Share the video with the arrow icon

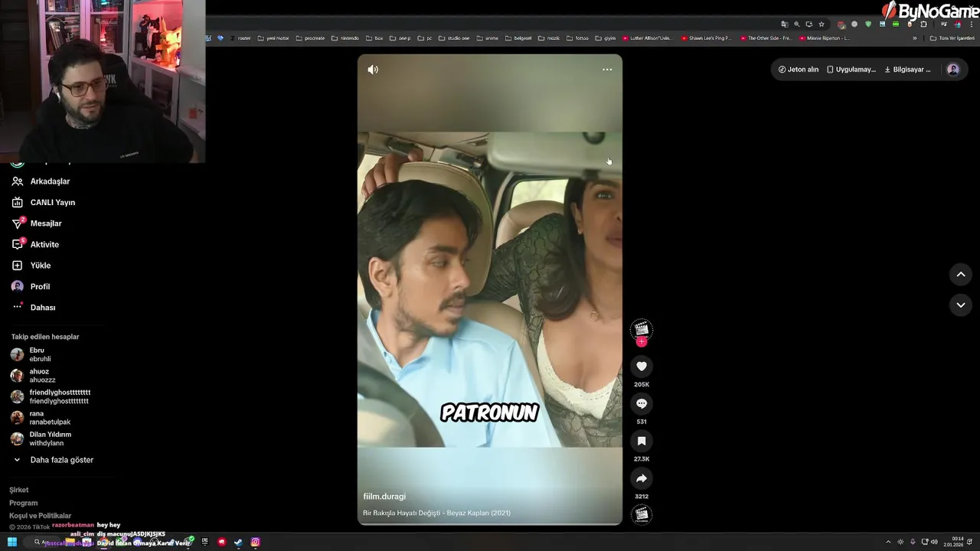[642, 479]
